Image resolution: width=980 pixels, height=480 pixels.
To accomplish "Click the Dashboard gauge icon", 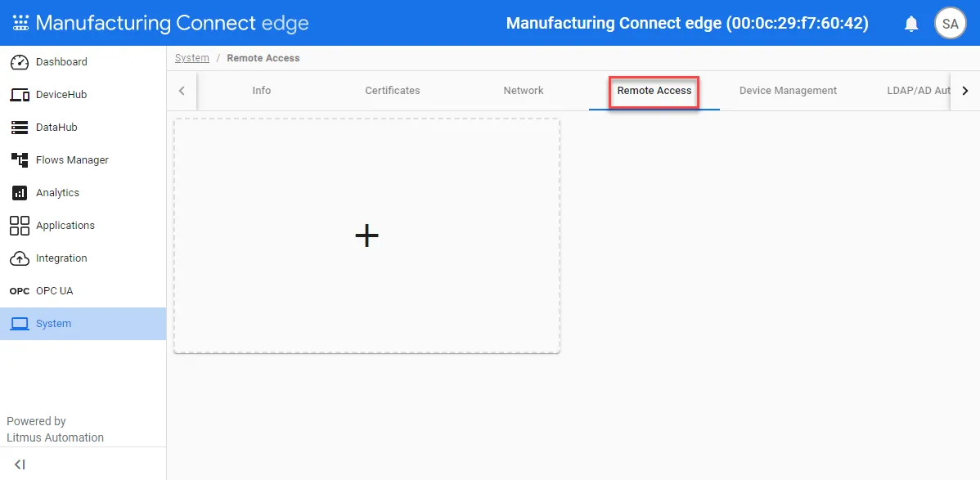I will click(x=20, y=62).
